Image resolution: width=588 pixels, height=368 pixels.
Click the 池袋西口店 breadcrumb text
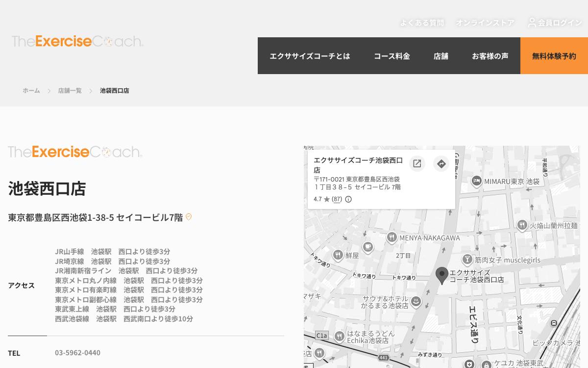(115, 91)
